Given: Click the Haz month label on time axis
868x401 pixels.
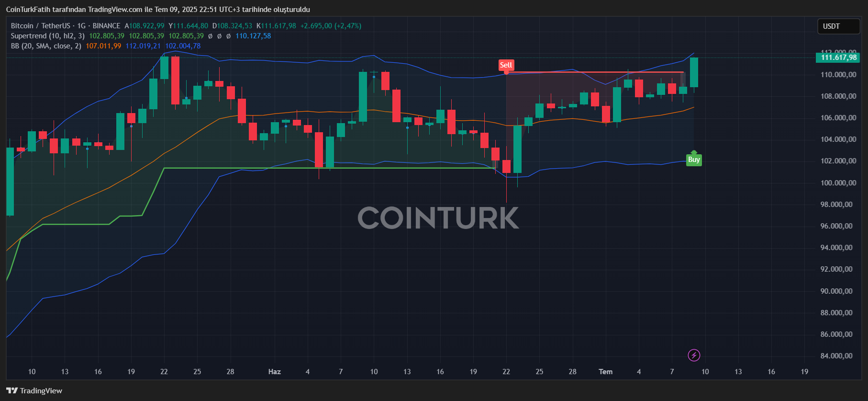Looking at the screenshot, I should (x=275, y=372).
